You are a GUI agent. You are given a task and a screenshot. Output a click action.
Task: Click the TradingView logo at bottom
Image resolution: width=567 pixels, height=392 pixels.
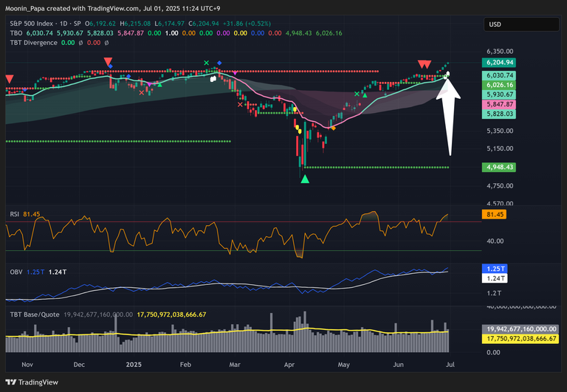coord(32,382)
